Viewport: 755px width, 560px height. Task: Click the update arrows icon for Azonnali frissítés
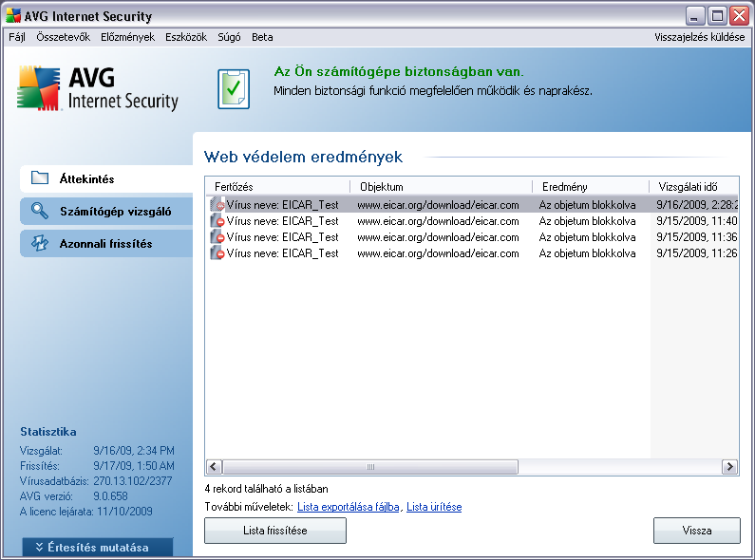click(40, 243)
